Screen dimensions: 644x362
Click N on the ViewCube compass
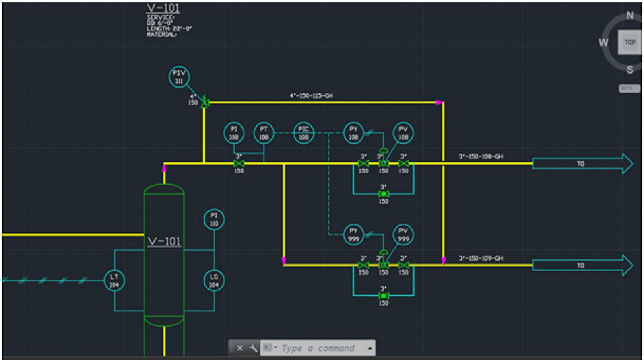pyautogui.click(x=629, y=16)
